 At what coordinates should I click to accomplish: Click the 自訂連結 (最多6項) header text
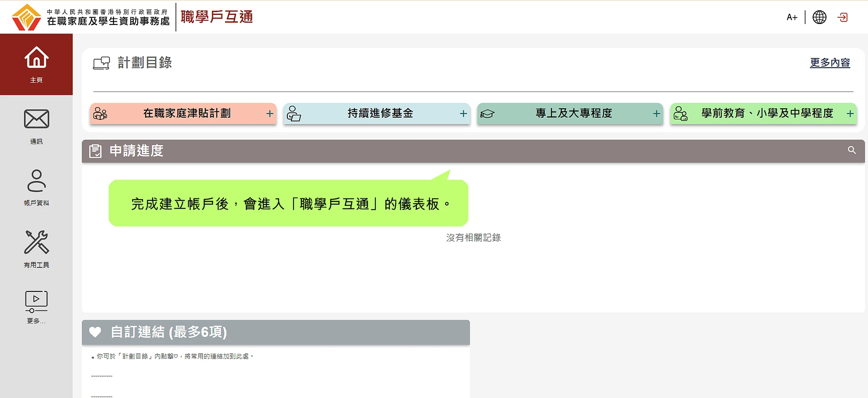[169, 332]
